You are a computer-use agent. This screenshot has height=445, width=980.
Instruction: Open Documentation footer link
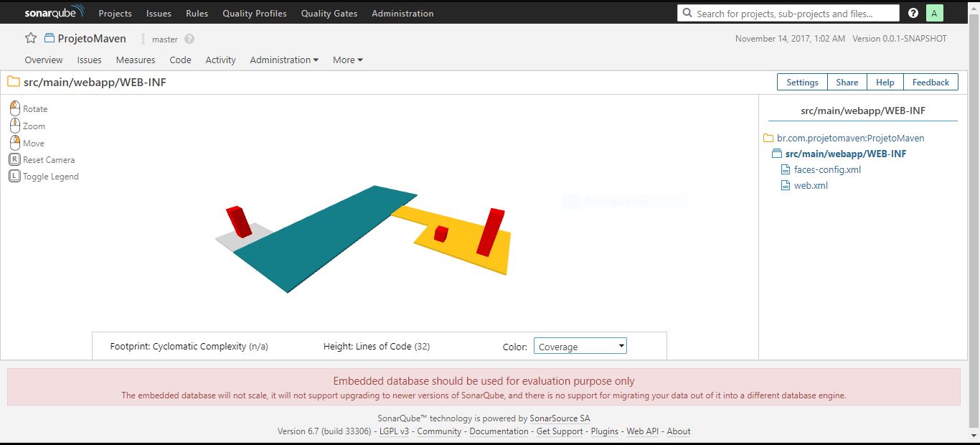(x=499, y=431)
